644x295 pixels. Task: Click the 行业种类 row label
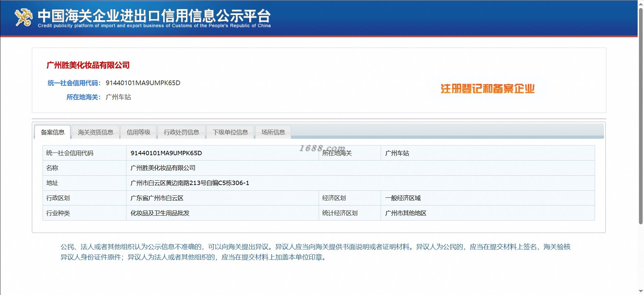pos(85,213)
